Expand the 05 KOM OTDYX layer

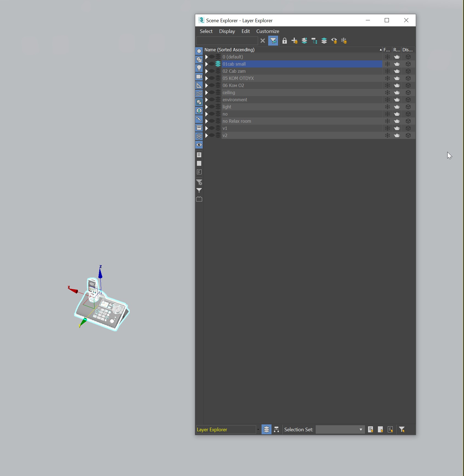(206, 78)
